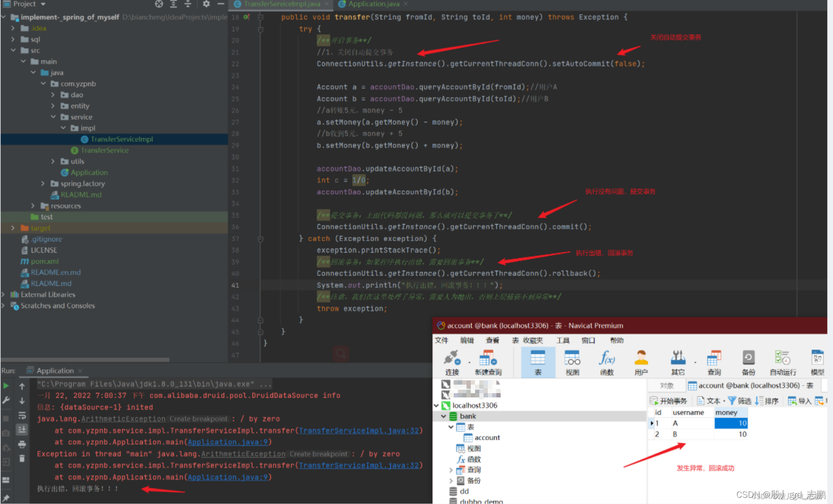This screenshot has height=504, width=833.
Task: Open the Navicat 用户 user icon
Action: pos(641,362)
